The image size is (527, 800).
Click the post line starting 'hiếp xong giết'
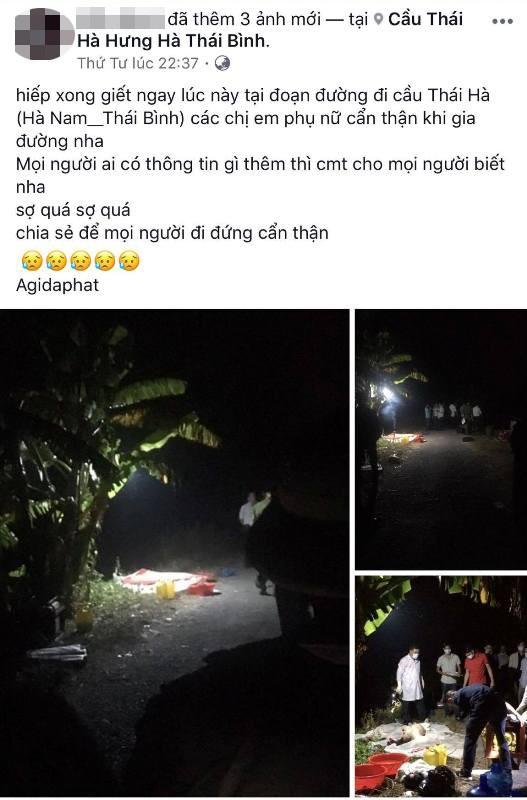click(x=253, y=95)
